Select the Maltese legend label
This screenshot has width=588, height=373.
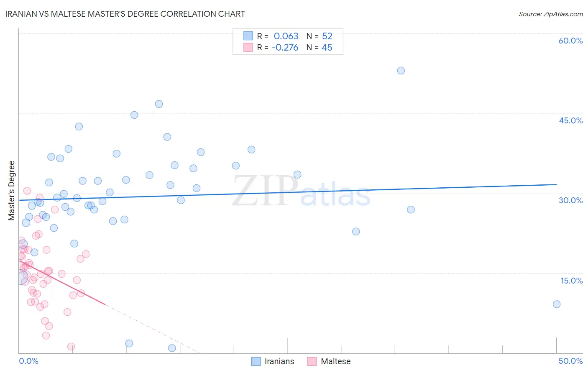(336, 361)
